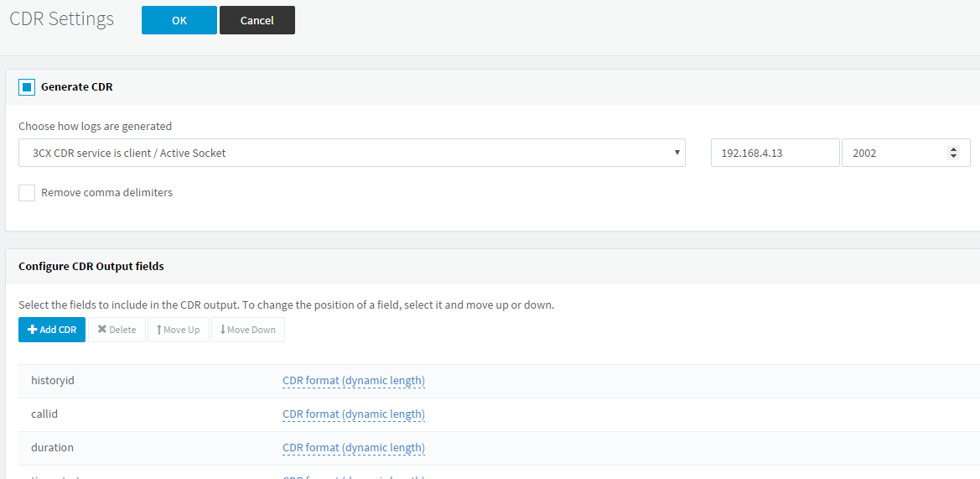Click the Move Up arrow icon

click(158, 330)
